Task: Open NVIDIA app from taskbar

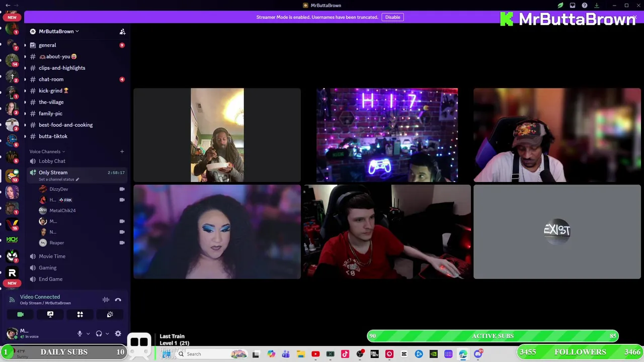Action: pyautogui.click(x=434, y=354)
